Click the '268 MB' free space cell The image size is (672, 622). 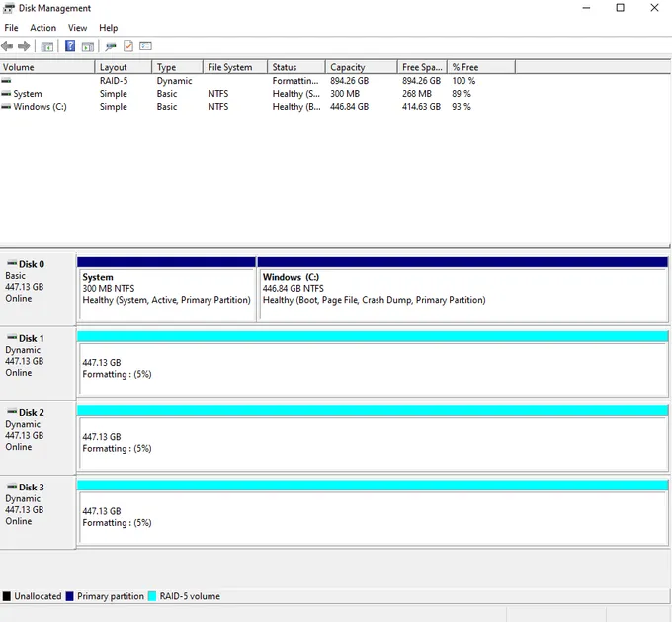tap(417, 94)
